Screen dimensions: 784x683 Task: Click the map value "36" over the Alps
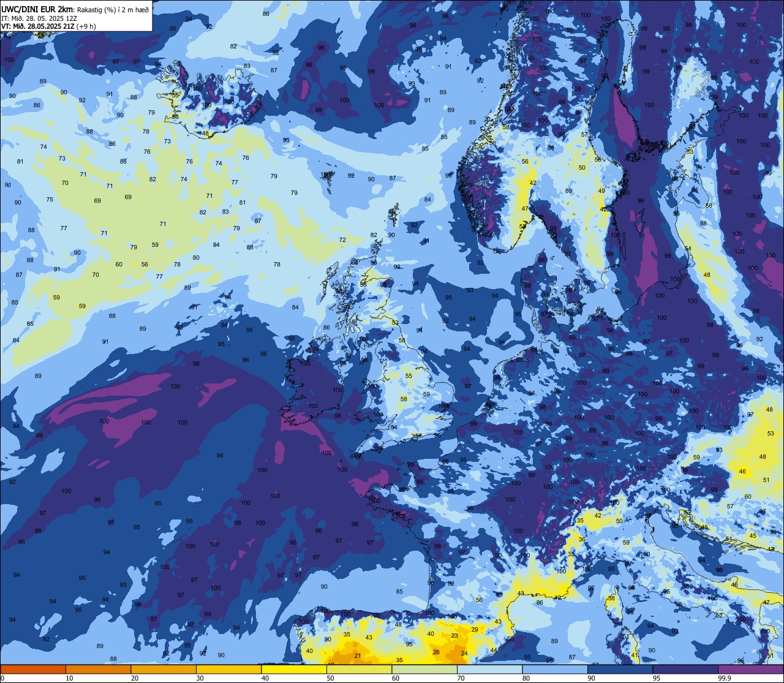pyautogui.click(x=582, y=540)
